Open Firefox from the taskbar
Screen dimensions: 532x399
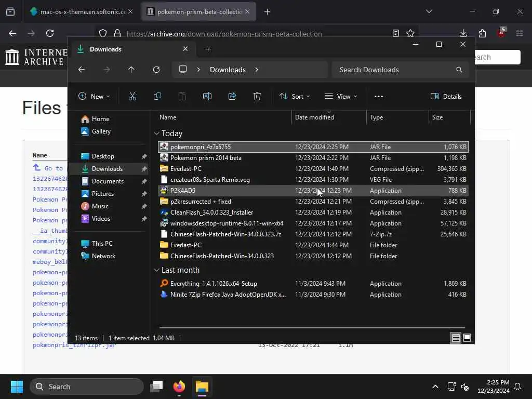179,387
